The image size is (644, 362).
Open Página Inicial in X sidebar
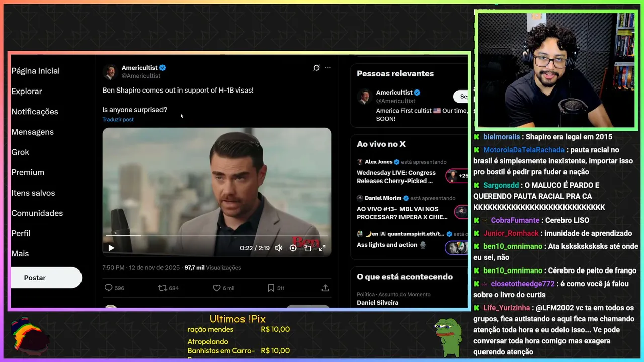coord(35,71)
